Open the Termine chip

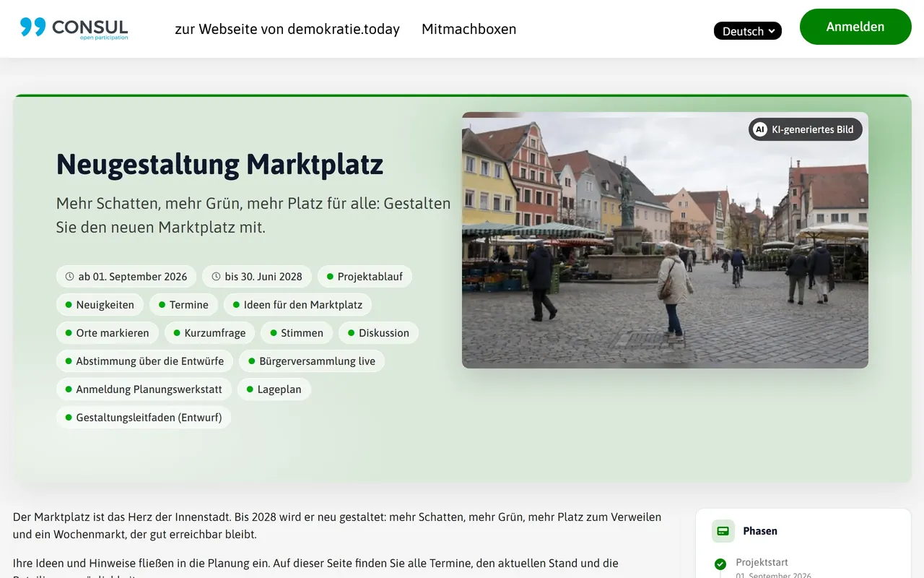click(x=184, y=304)
